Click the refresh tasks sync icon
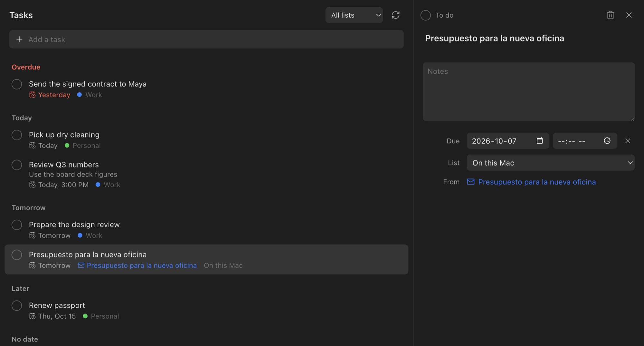The image size is (644, 346). tap(395, 15)
